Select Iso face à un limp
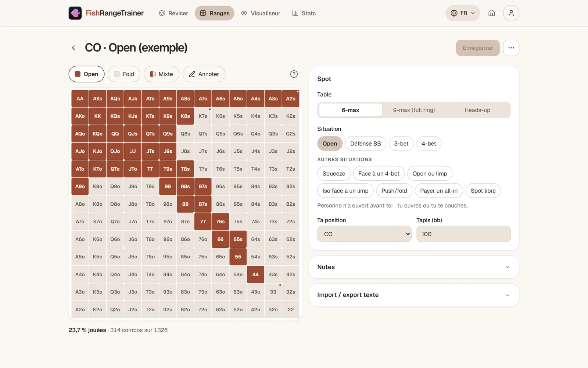The height and width of the screenshot is (368, 588). coord(345,191)
